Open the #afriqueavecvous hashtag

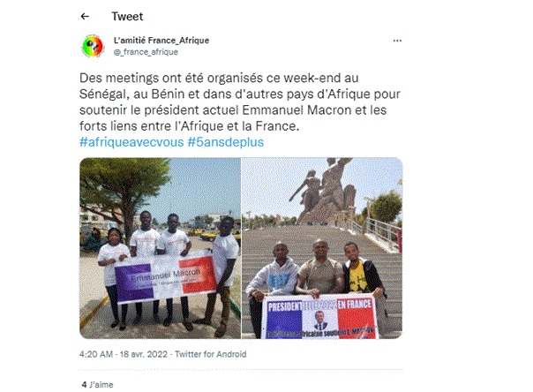[x=131, y=142]
